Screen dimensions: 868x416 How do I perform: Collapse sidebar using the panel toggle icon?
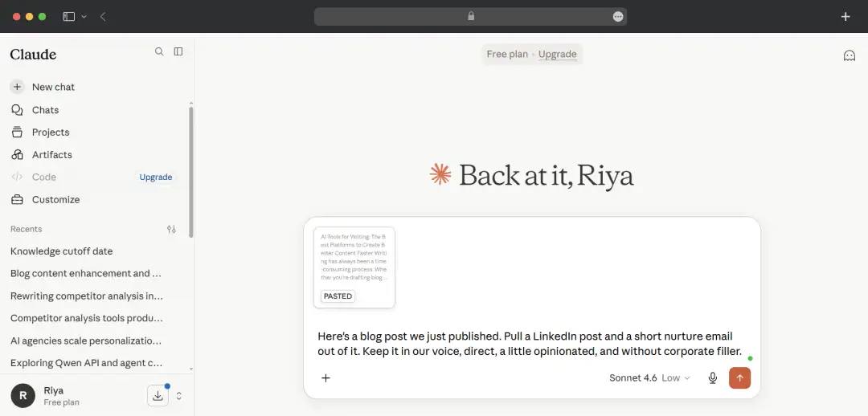pyautogui.click(x=178, y=51)
